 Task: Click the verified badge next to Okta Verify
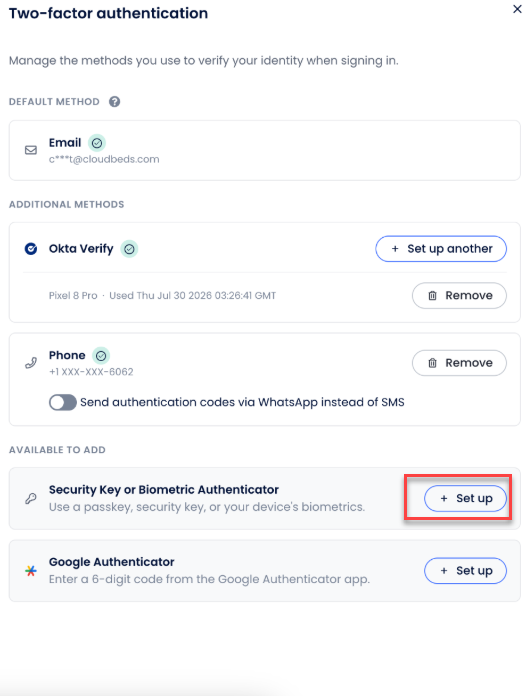(x=129, y=249)
